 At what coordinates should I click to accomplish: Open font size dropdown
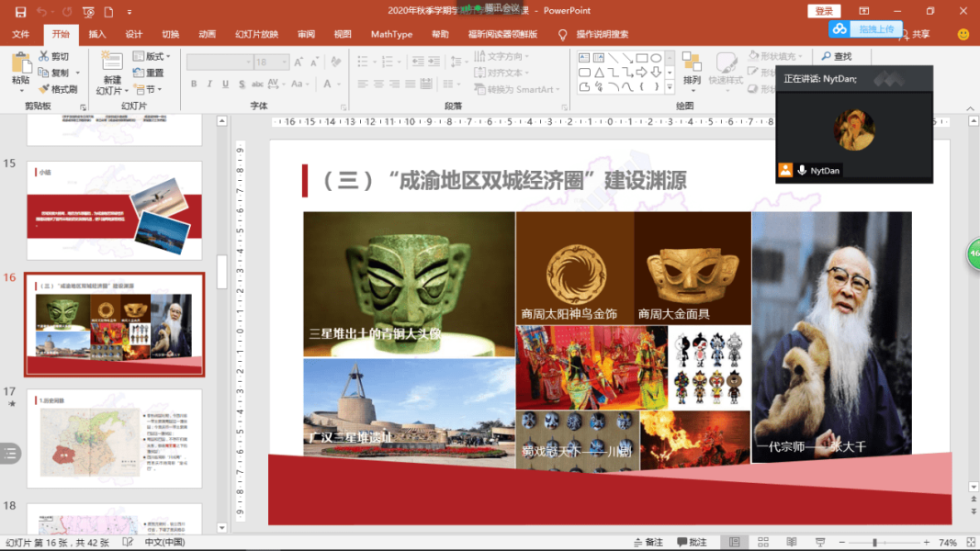point(285,62)
